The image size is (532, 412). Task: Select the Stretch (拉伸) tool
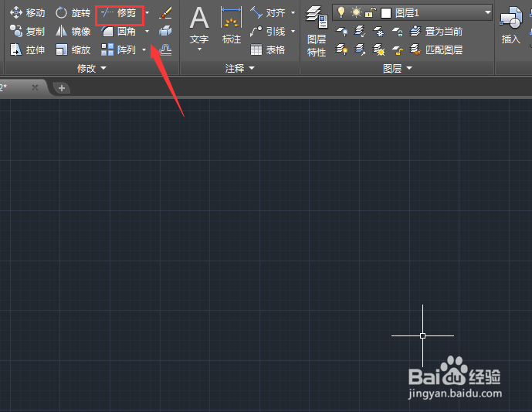[x=27, y=50]
